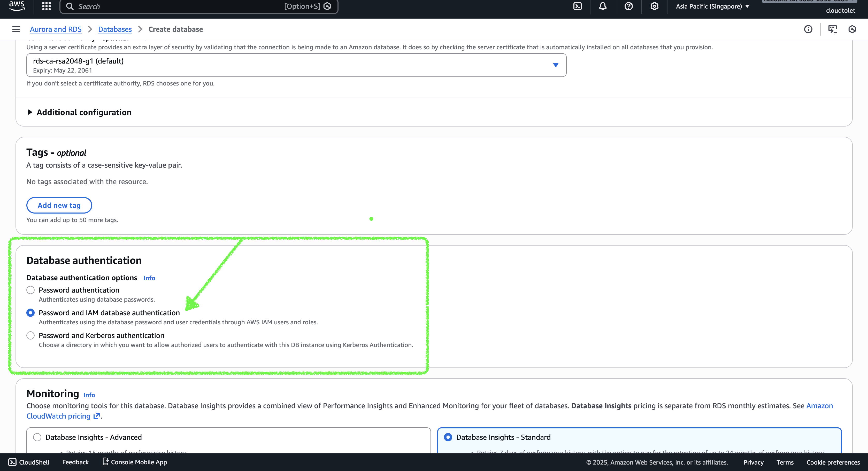Open the AWS services grid icon
Screen dimensions: 868x471
tap(46, 6)
